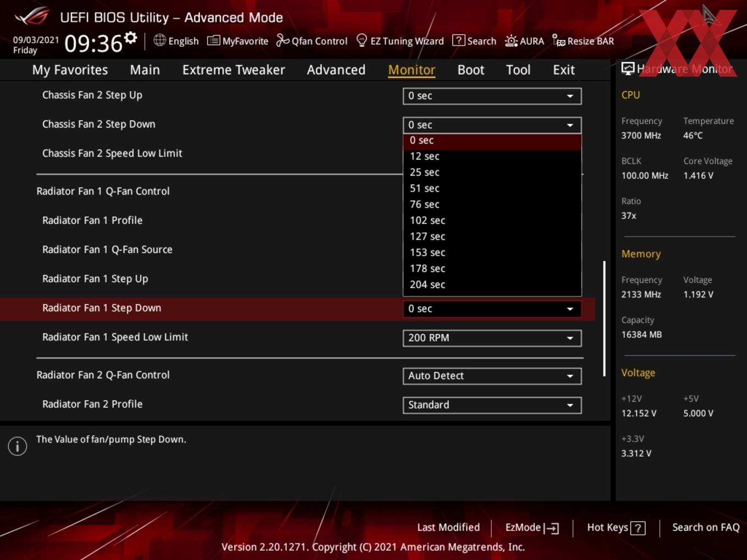Choose 153 sec option
The image size is (747, 560).
pos(492,253)
